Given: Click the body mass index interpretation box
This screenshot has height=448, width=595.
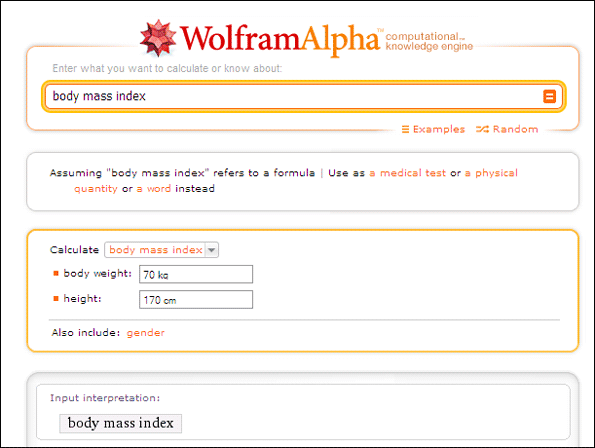Looking at the screenshot, I should (121, 423).
